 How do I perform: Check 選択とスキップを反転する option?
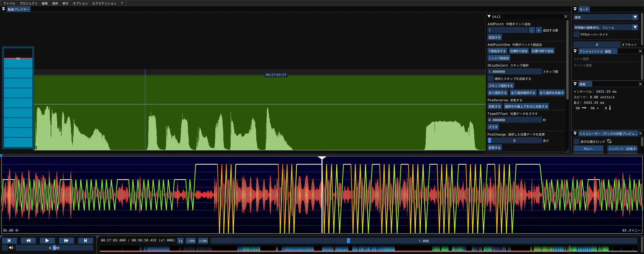pos(491,79)
